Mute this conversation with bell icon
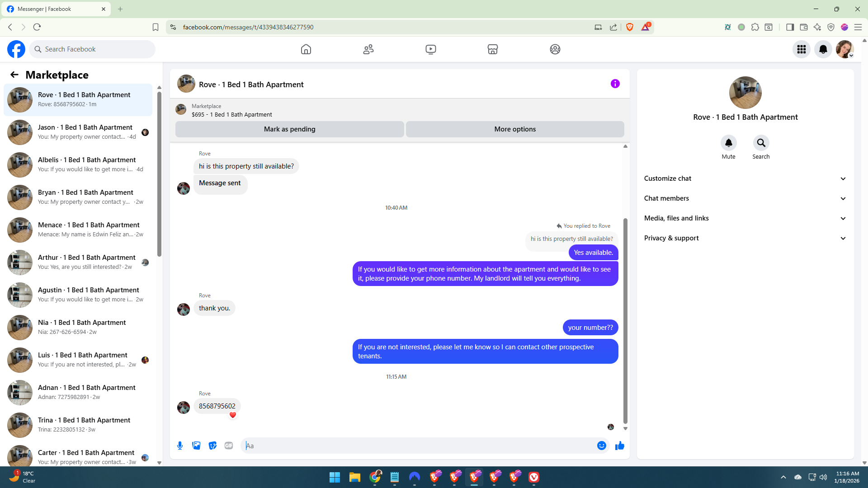868x488 pixels. click(x=728, y=143)
